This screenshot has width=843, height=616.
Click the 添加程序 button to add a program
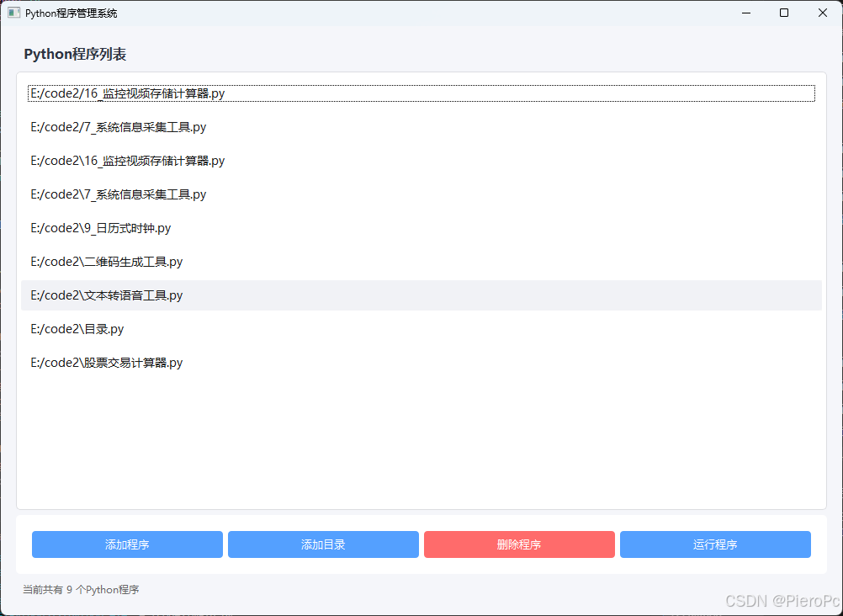point(126,544)
